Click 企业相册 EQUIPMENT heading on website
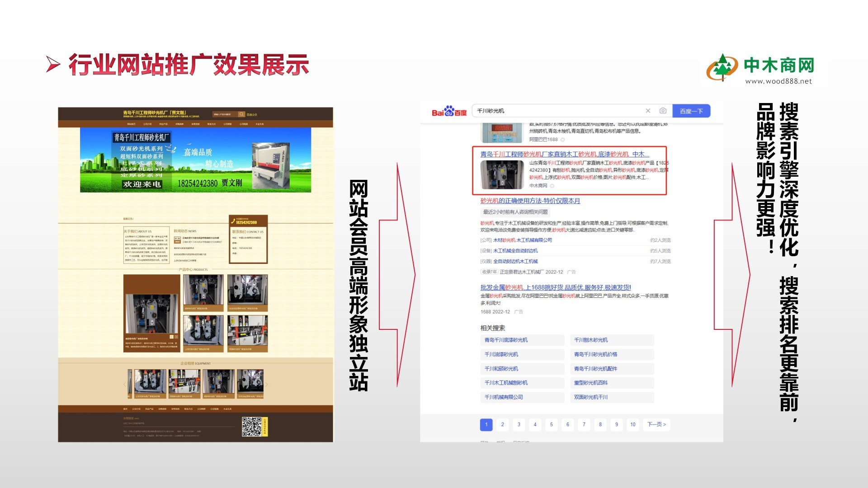The image size is (868, 488). tap(195, 363)
